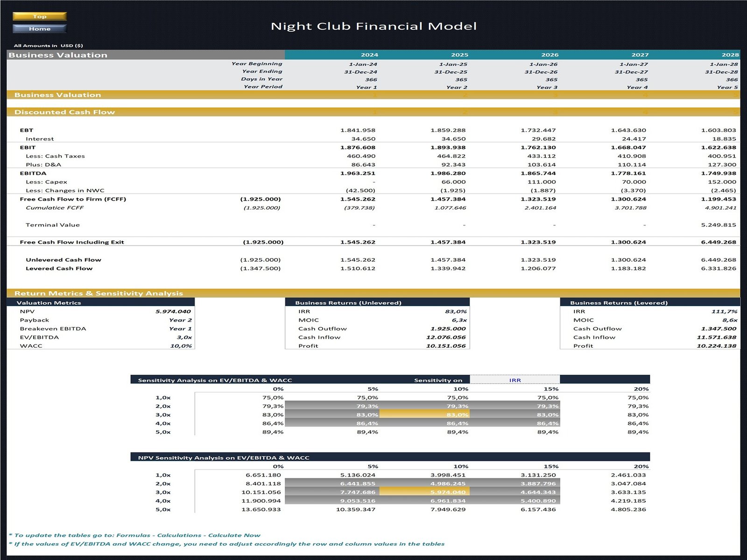The height and width of the screenshot is (560, 747).
Task: Select the NPV value cell 5.974.040
Action: click(174, 311)
